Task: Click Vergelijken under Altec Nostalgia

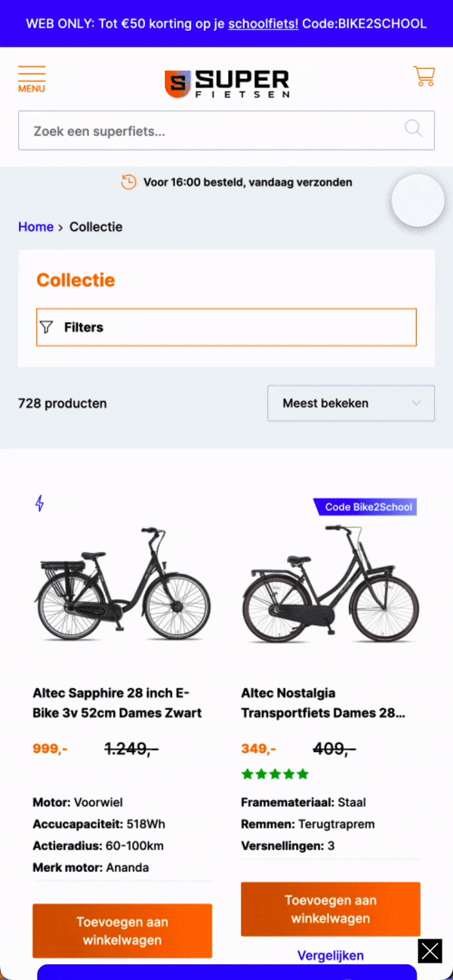Action: coord(330,955)
